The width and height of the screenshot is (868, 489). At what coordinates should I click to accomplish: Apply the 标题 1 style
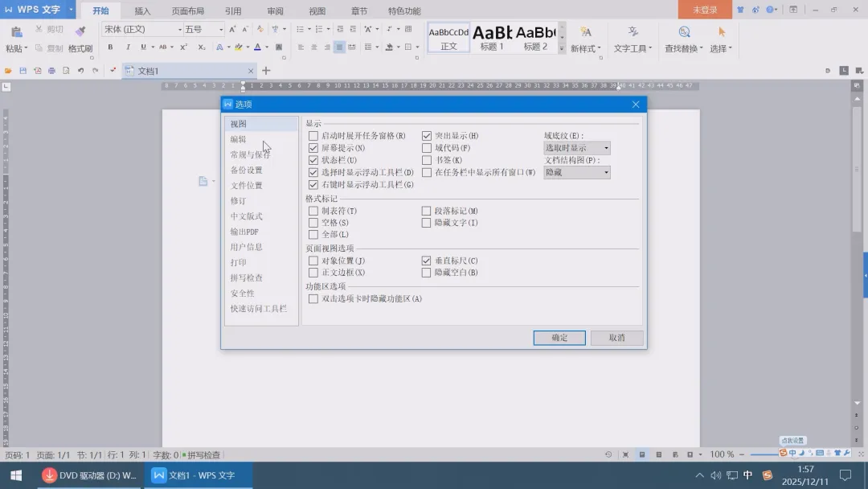492,38
